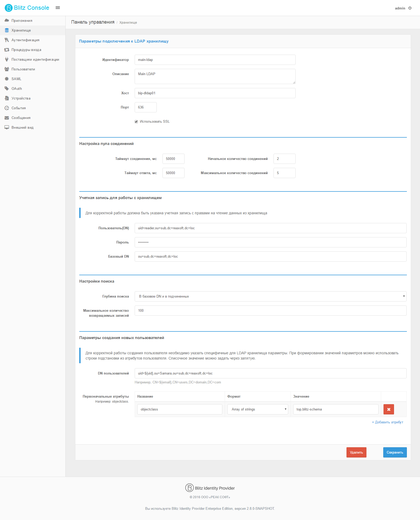Open the OAuth menu item
Screen dimensions: 420x520
33,89
